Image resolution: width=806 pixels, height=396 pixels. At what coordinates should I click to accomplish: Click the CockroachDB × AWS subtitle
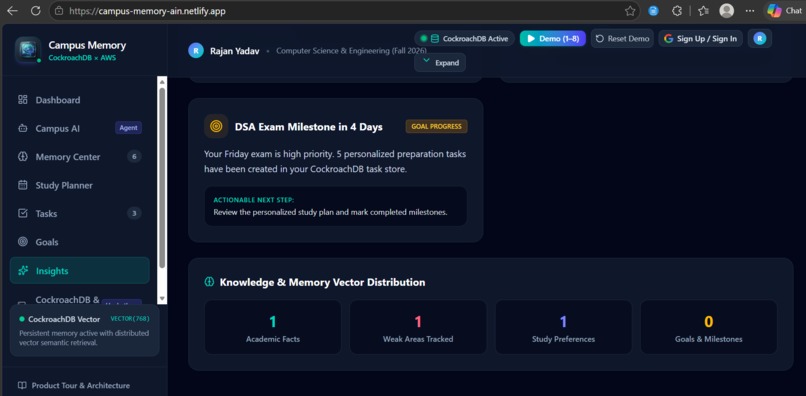(x=82, y=58)
